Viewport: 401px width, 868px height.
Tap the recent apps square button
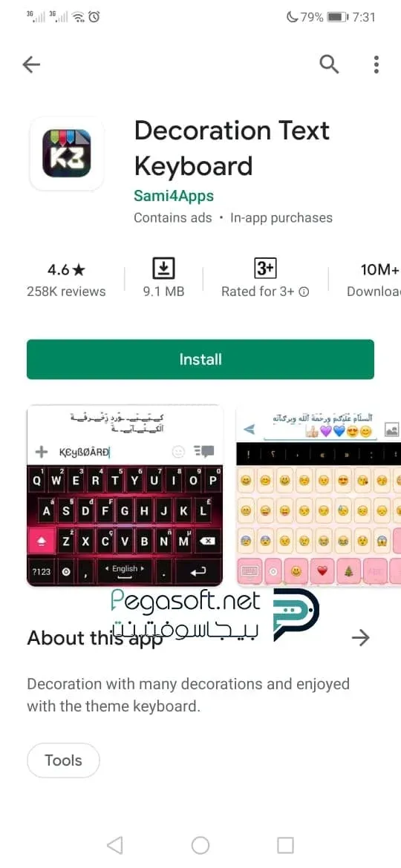(285, 845)
